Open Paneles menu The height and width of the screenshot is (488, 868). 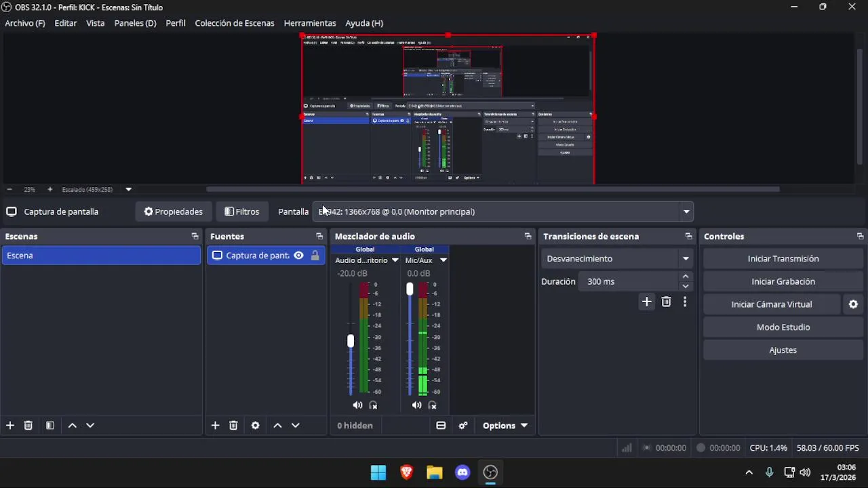[135, 23]
